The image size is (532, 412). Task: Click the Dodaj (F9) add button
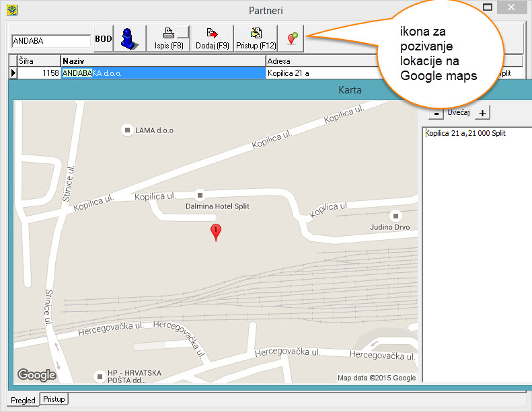(212, 38)
